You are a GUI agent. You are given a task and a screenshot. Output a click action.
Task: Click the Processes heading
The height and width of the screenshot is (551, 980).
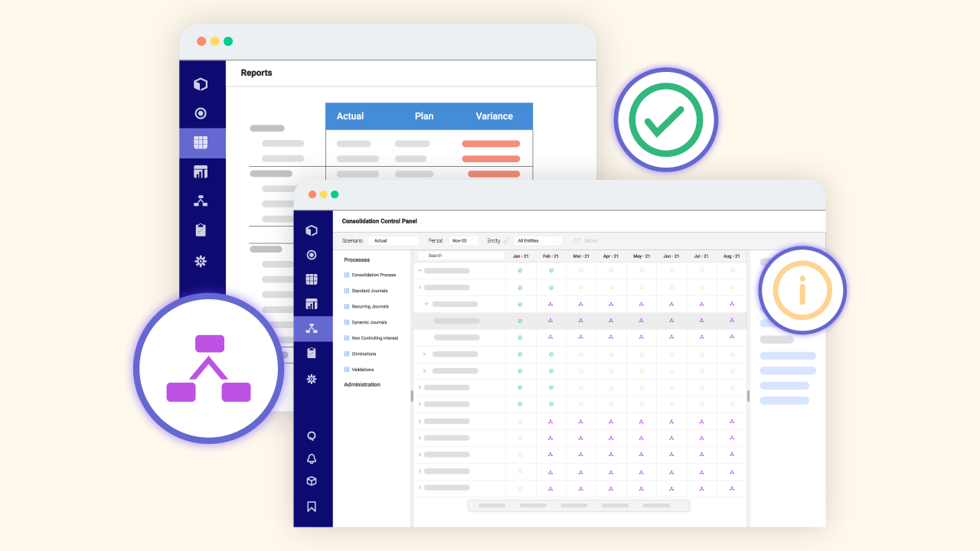pyautogui.click(x=357, y=260)
